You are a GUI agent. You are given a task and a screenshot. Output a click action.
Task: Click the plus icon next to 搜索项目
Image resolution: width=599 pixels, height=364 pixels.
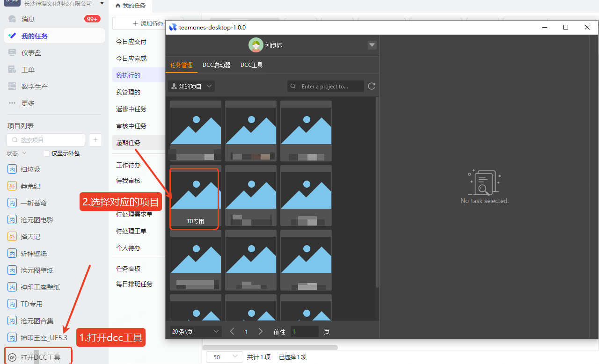[95, 140]
